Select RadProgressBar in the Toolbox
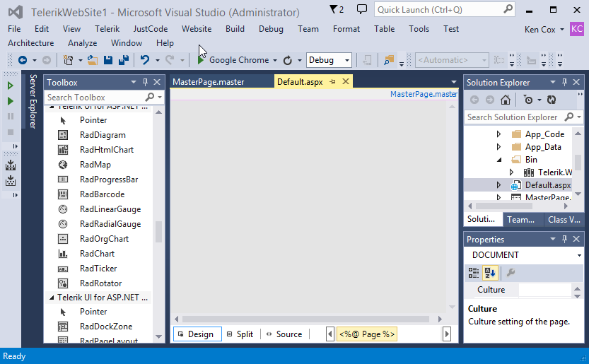Screen dimensions: 589x364 tap(109, 180)
